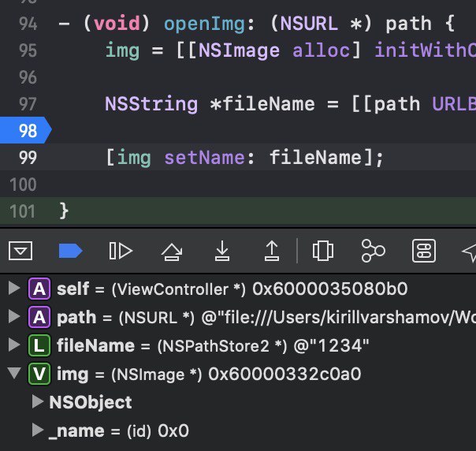Click line number 94 in gutter

point(28,24)
